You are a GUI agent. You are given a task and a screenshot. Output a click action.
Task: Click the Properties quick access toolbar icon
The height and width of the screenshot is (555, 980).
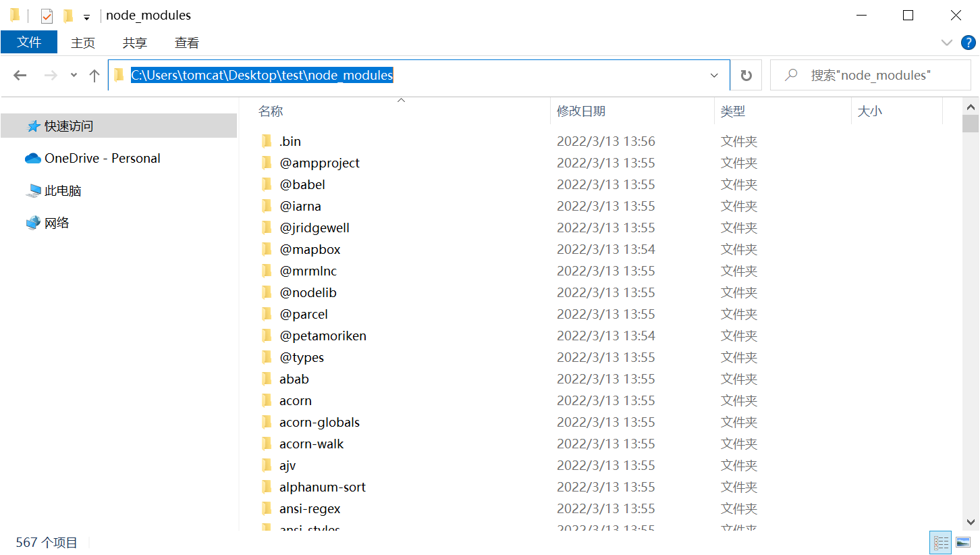click(47, 16)
